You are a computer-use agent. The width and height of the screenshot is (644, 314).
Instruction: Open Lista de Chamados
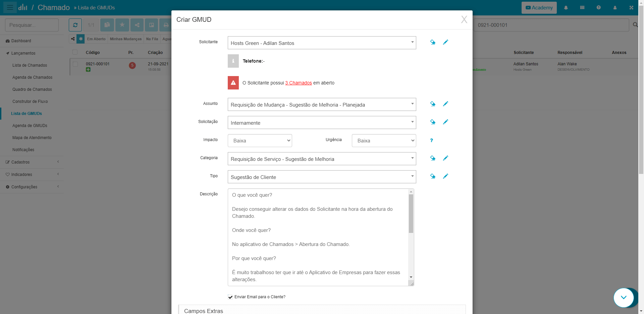click(x=30, y=65)
